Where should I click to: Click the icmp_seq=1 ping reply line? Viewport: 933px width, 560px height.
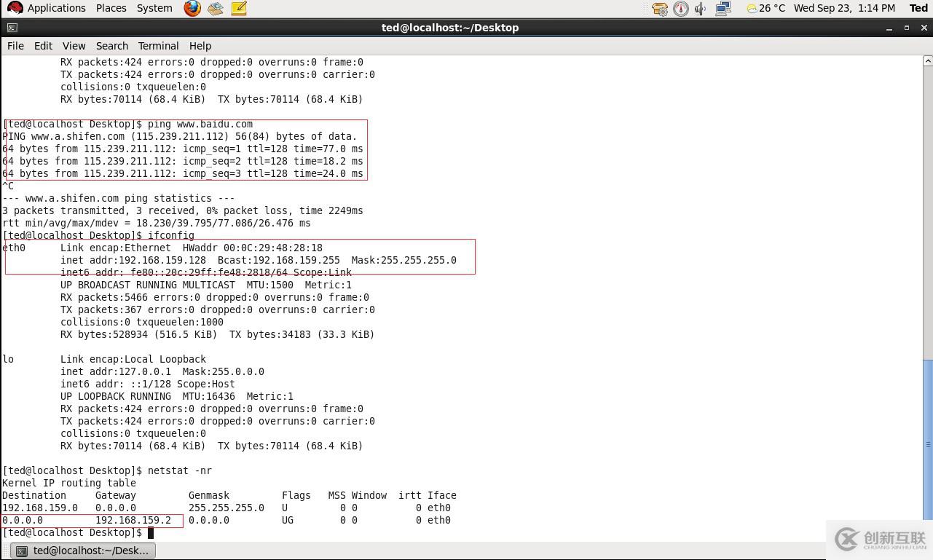click(x=183, y=149)
